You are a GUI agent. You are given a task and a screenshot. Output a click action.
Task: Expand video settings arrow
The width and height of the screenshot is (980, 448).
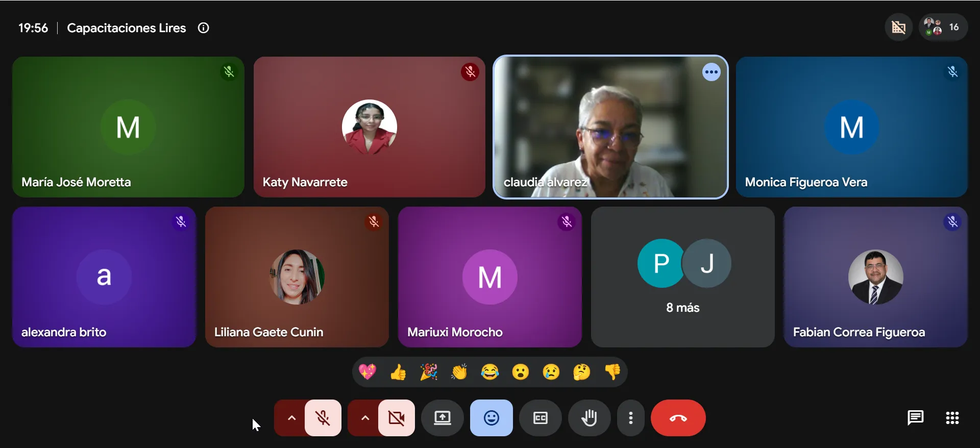365,418
